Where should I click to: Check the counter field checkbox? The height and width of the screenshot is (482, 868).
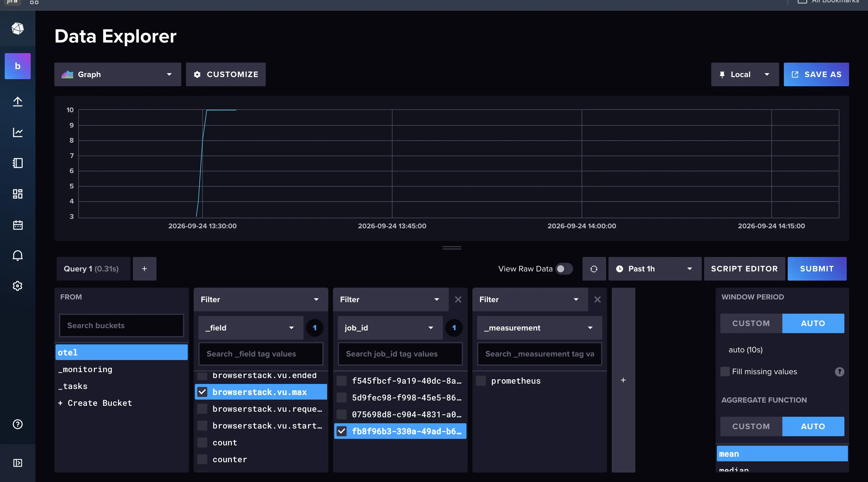pyautogui.click(x=202, y=460)
